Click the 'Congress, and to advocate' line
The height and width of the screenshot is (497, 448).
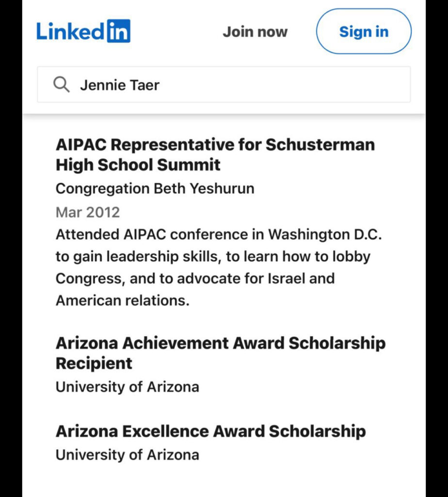195,279
